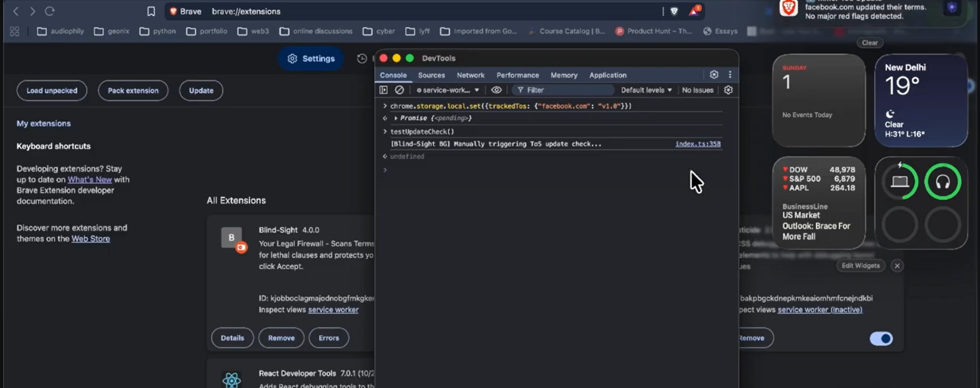The width and height of the screenshot is (980, 388).
Task: Remove the Blind-Sight extension
Action: (x=281, y=338)
